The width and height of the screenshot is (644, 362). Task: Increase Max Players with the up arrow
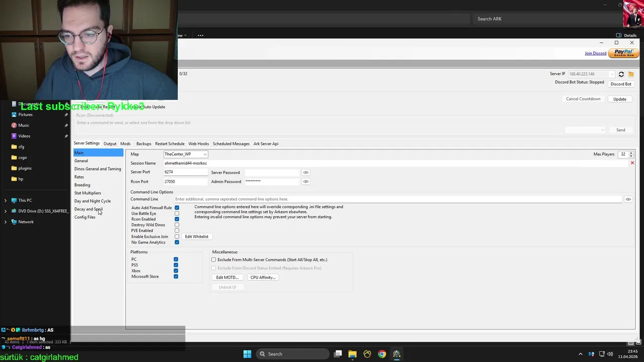[631, 153]
